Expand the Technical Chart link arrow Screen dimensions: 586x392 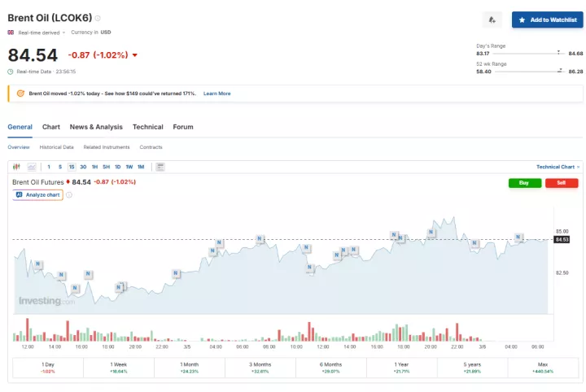(579, 167)
